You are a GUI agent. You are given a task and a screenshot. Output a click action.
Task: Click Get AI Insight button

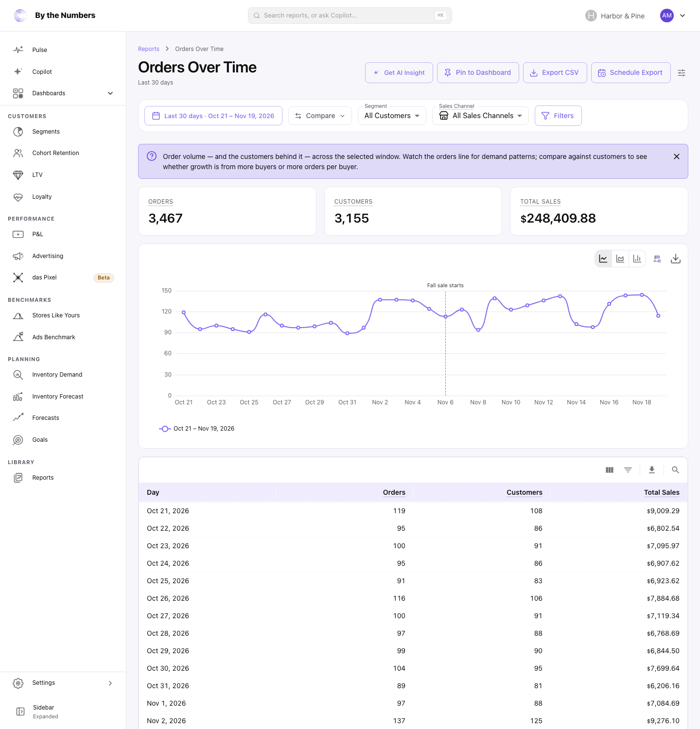point(399,73)
